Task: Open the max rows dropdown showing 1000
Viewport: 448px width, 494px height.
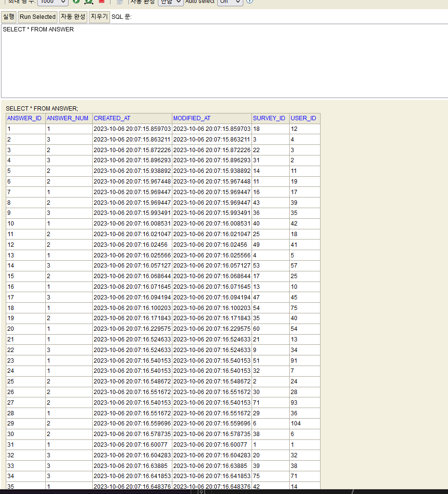Action: [53, 2]
